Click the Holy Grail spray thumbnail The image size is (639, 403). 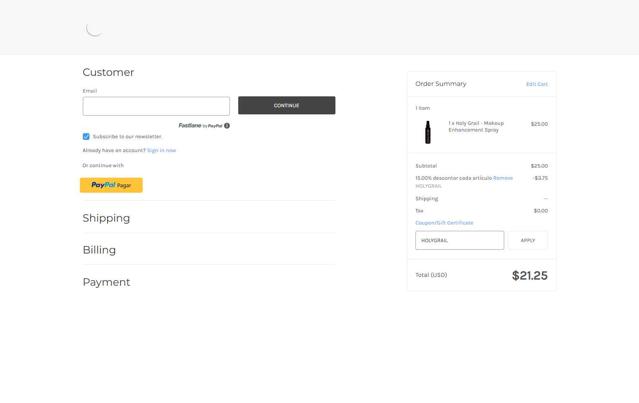tap(427, 132)
